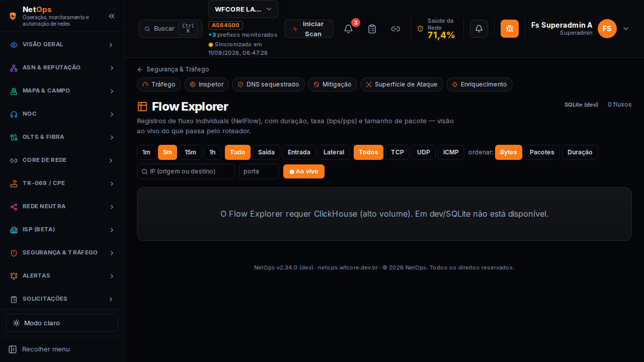Click the sun icon for light mode

[17, 323]
